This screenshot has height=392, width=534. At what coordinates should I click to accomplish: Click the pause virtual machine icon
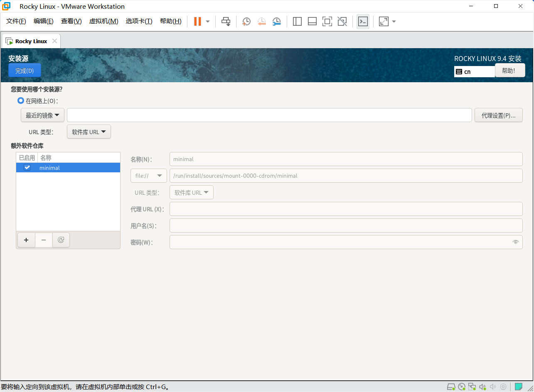[x=197, y=22]
